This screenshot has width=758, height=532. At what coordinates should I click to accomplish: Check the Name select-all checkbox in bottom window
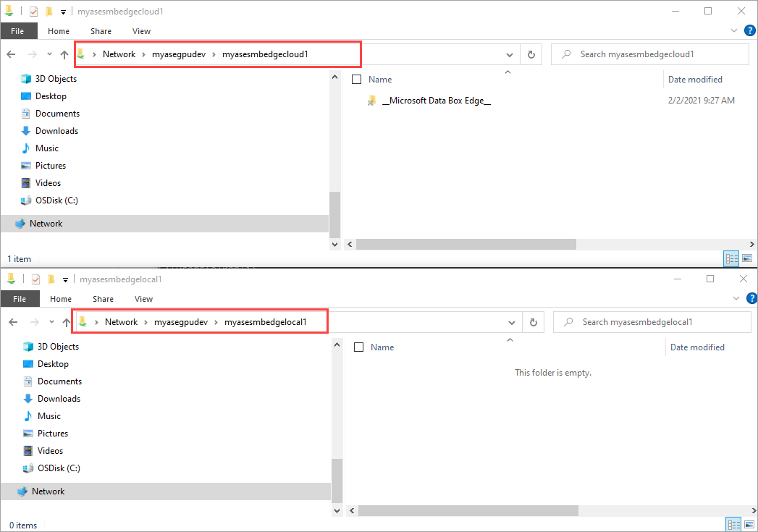tap(358, 347)
